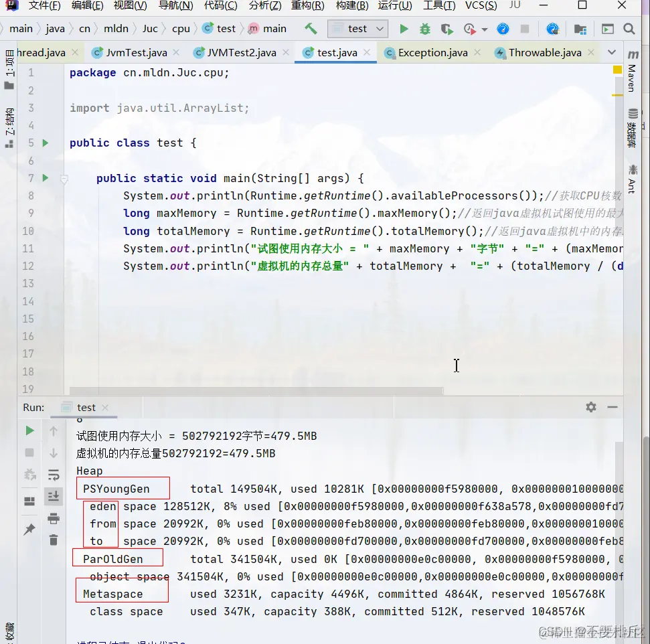Click the Metaspace console line

tap(343, 594)
